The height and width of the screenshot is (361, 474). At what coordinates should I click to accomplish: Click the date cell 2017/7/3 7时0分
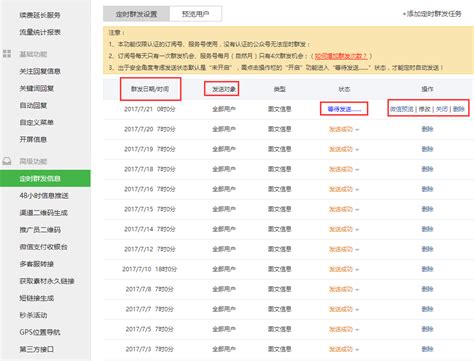tap(150, 349)
